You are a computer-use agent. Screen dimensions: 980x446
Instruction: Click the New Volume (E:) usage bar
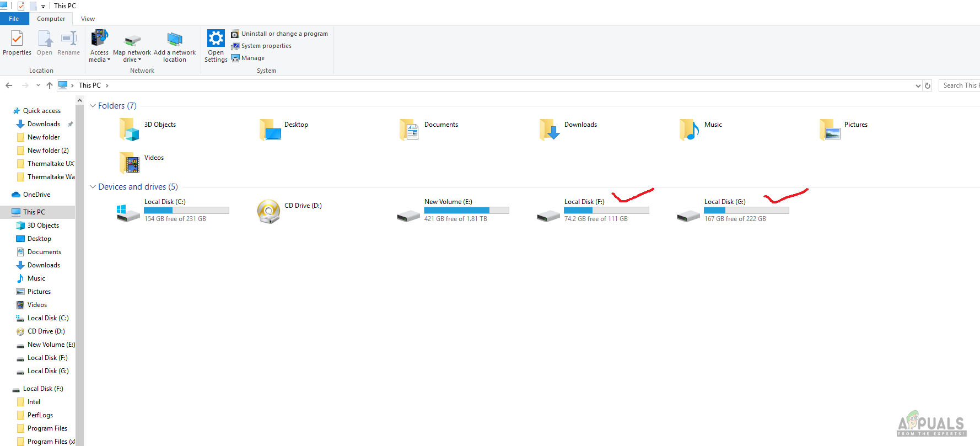point(466,211)
